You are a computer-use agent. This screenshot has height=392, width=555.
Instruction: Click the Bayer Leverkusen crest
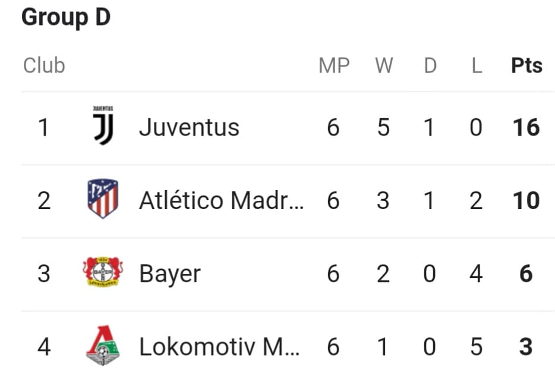[x=103, y=271]
